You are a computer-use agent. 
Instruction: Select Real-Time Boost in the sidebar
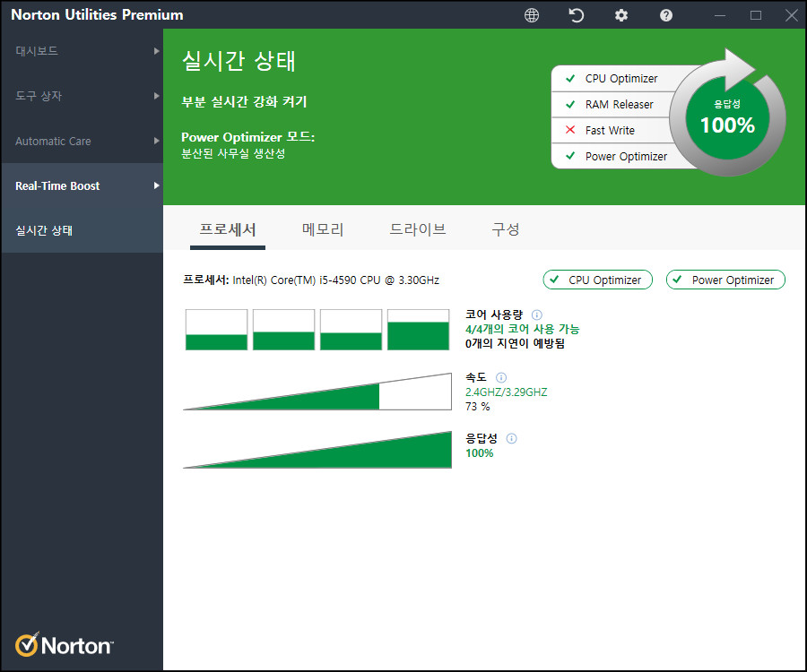pos(82,185)
